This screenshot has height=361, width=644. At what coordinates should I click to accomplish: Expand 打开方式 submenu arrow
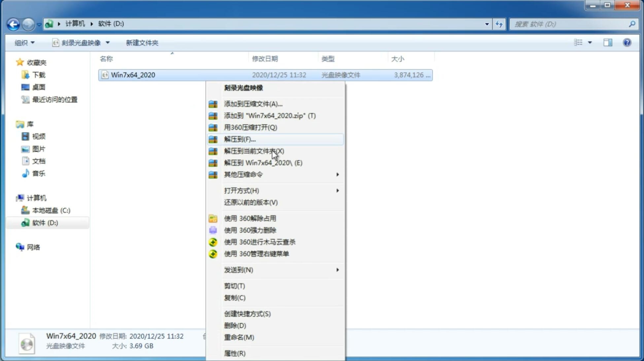coord(337,191)
